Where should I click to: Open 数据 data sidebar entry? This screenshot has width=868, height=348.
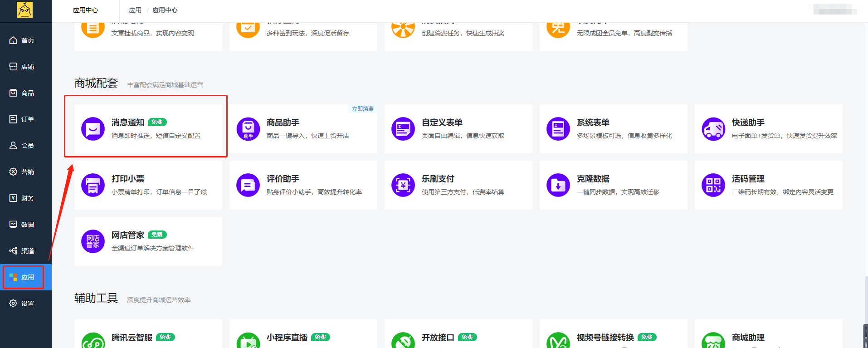(x=26, y=225)
